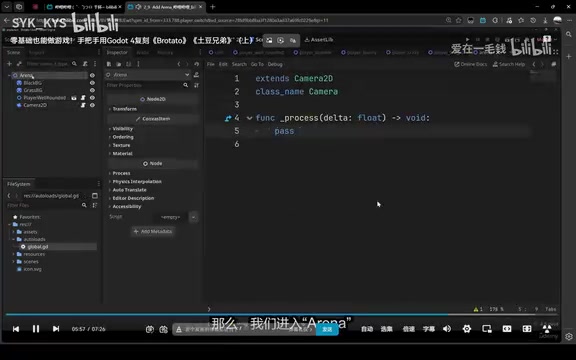Click the FileSystem filter search icon

(84, 205)
